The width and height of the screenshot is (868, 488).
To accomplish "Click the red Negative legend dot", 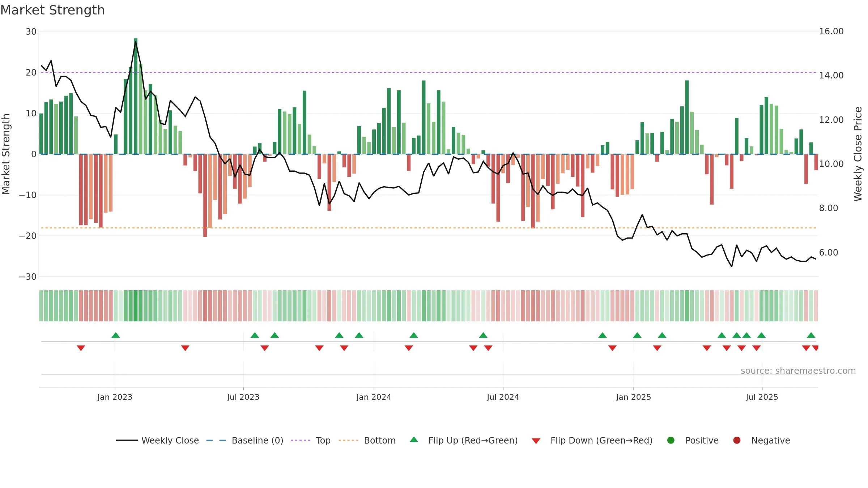I will [x=737, y=440].
